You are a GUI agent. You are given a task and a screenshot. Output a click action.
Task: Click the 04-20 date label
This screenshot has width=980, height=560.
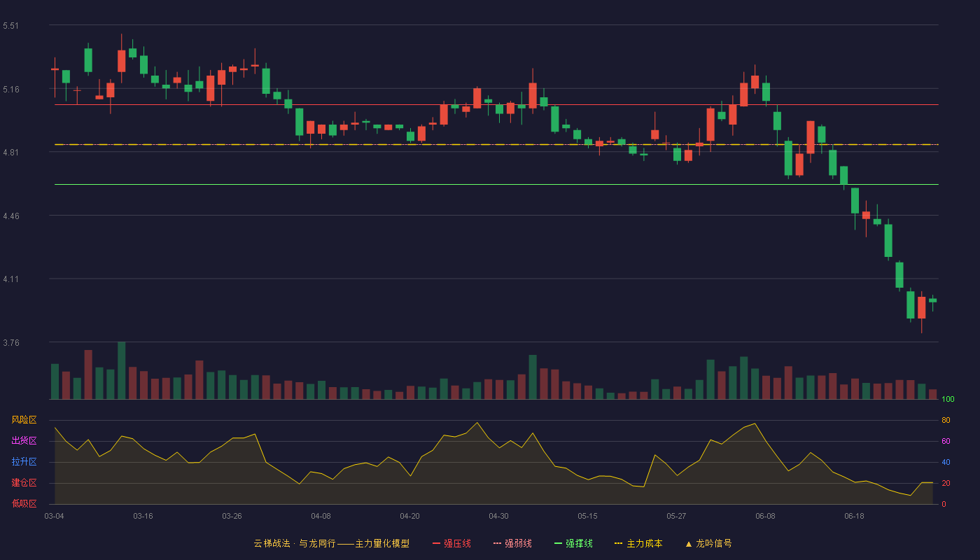(x=409, y=516)
